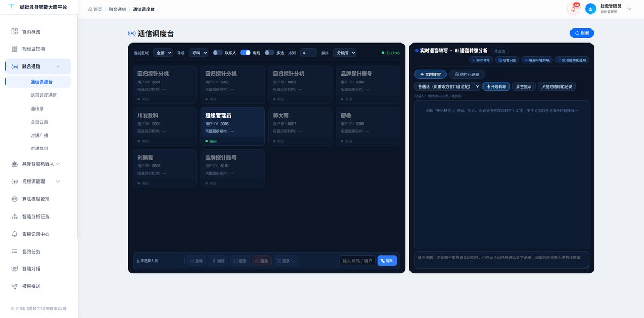Click the 算法模型管理 sidebar icon

pos(14,199)
